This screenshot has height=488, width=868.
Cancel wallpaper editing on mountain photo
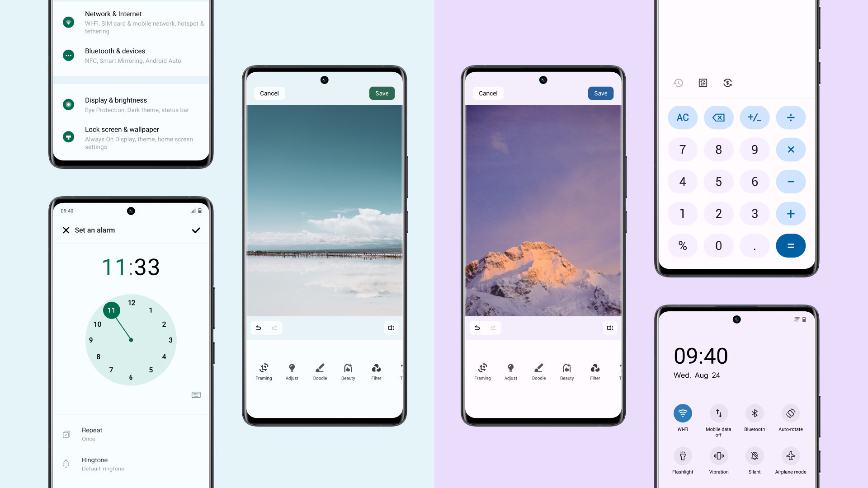coord(488,93)
